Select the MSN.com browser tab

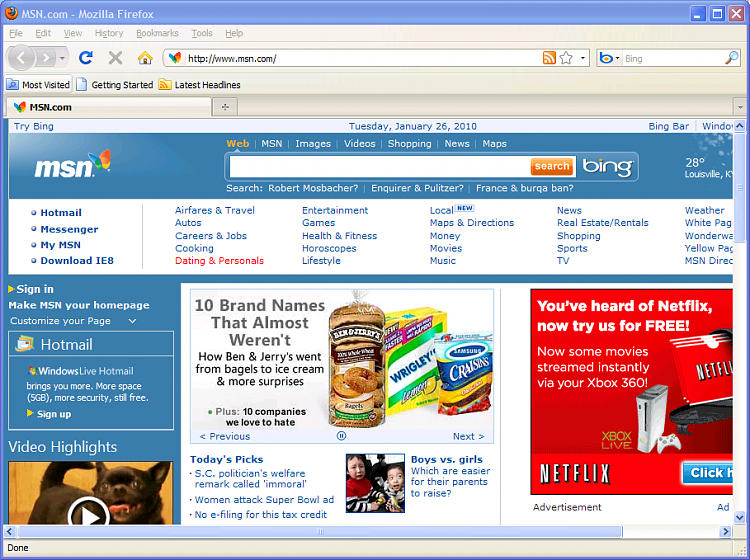(x=108, y=107)
